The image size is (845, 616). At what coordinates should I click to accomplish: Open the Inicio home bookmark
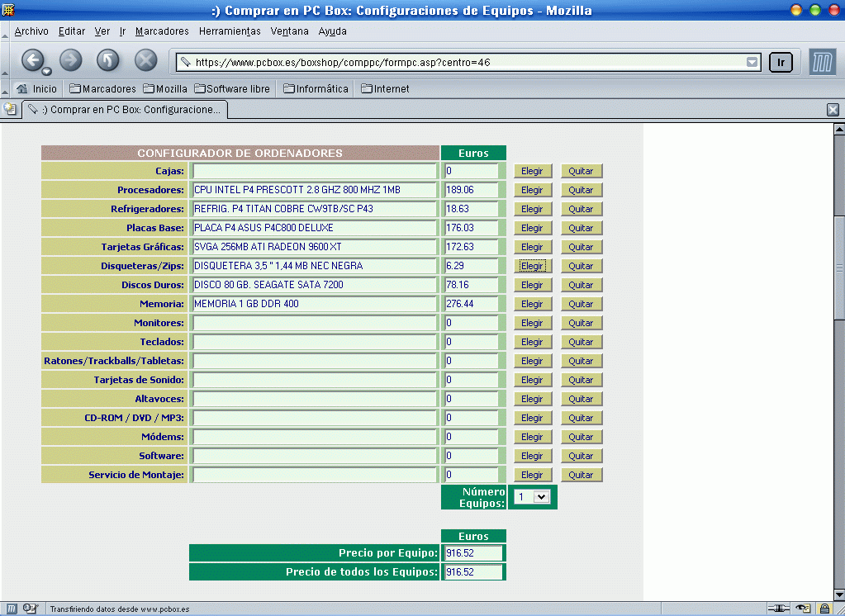pyautogui.click(x=36, y=89)
